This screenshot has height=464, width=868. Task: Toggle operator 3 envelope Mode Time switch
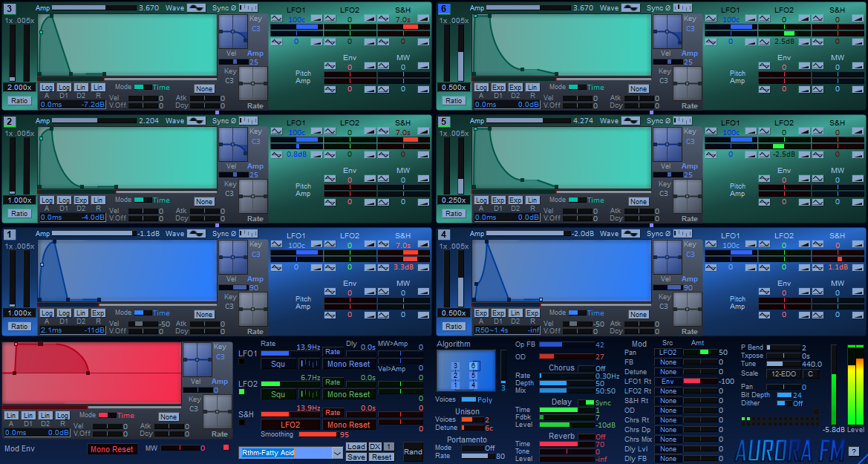[143, 87]
